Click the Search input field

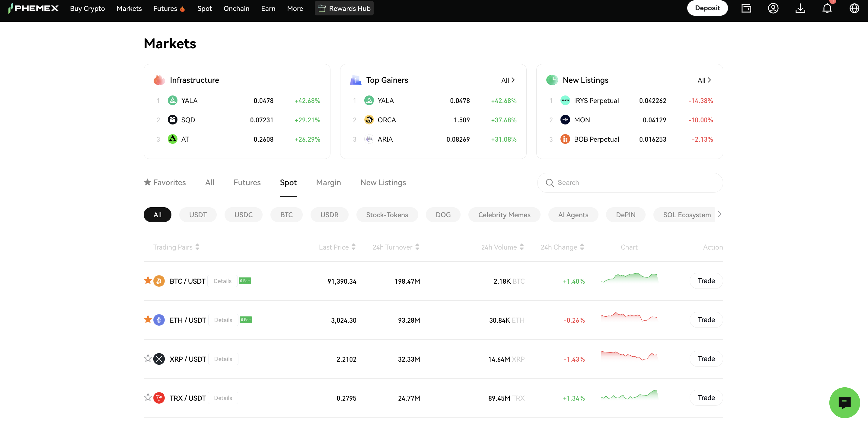pos(630,182)
